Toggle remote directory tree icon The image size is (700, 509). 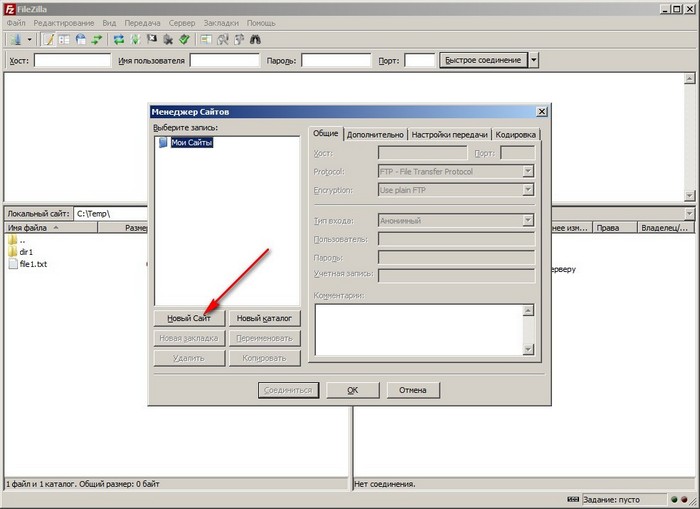point(81,40)
